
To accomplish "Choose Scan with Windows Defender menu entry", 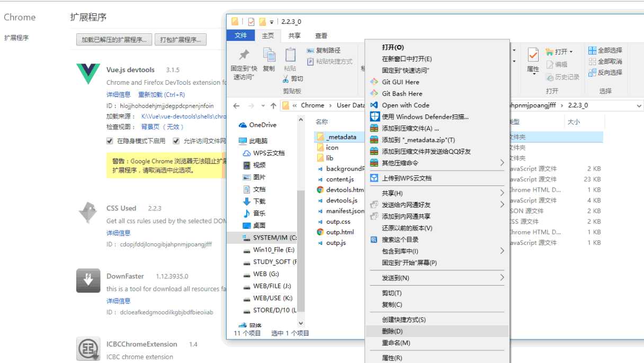I will [425, 117].
